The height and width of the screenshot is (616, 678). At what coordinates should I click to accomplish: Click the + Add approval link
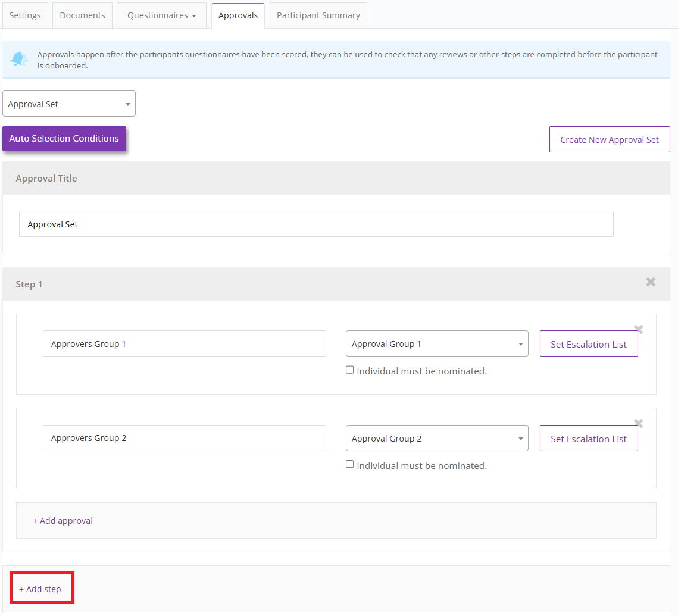[x=63, y=521]
